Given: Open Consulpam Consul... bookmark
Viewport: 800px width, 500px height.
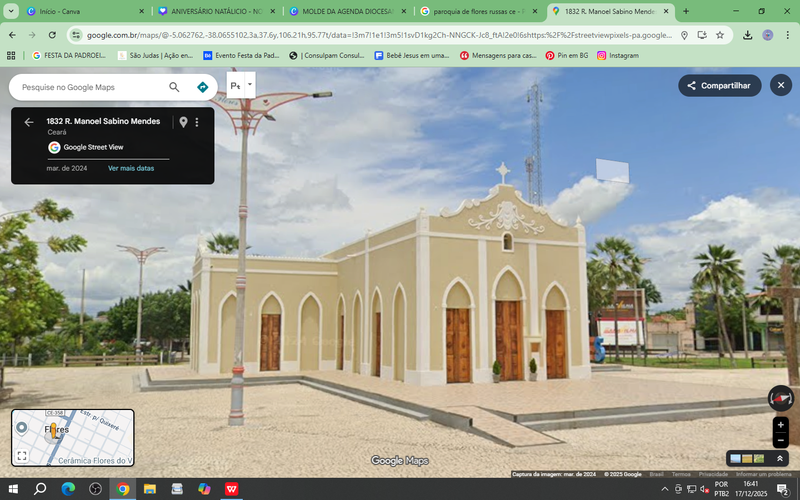Looking at the screenshot, I should pos(327,56).
